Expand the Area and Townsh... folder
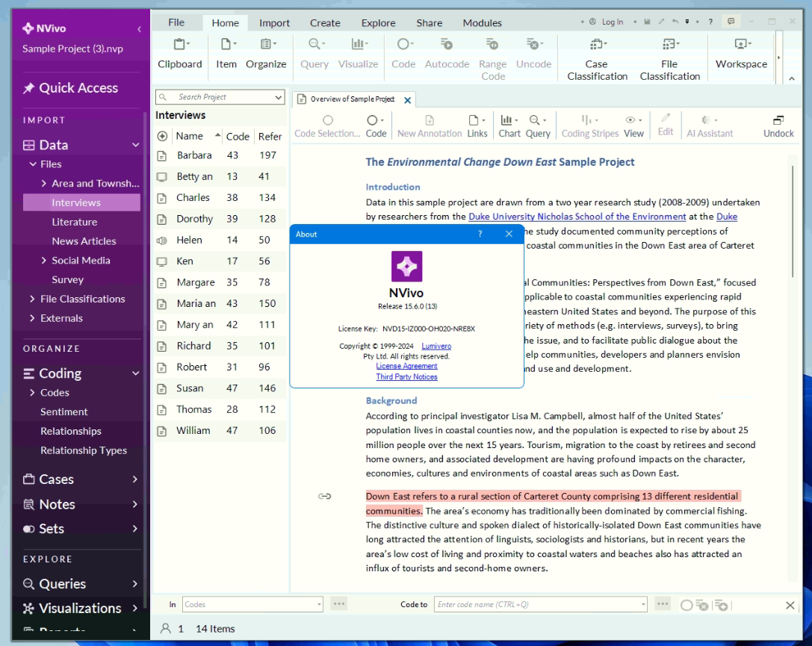812x646 pixels. tap(44, 183)
